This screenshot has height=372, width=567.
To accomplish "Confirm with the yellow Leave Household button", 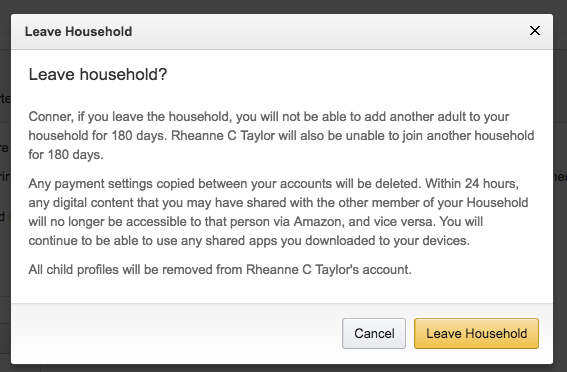I will 476,333.
